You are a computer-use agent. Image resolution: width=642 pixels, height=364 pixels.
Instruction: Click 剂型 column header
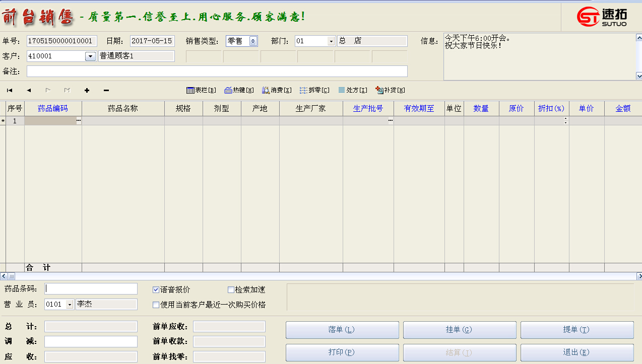click(x=222, y=108)
